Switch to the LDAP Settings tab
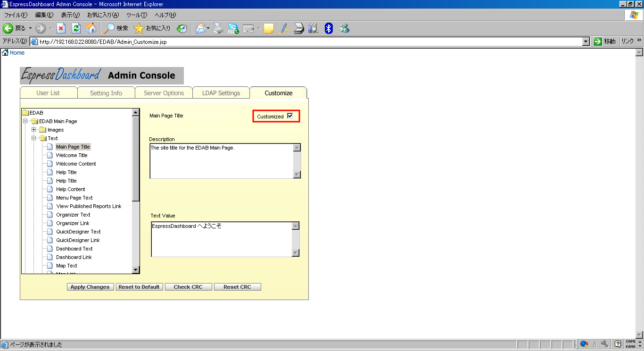 coord(221,93)
